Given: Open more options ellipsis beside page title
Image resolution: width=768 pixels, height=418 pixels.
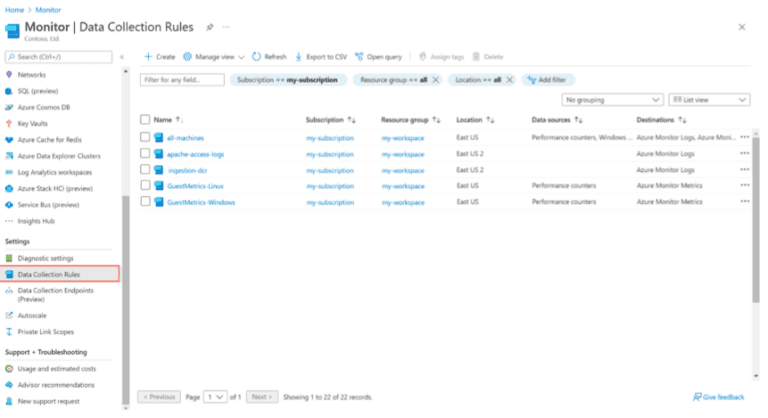Looking at the screenshot, I should (x=226, y=27).
